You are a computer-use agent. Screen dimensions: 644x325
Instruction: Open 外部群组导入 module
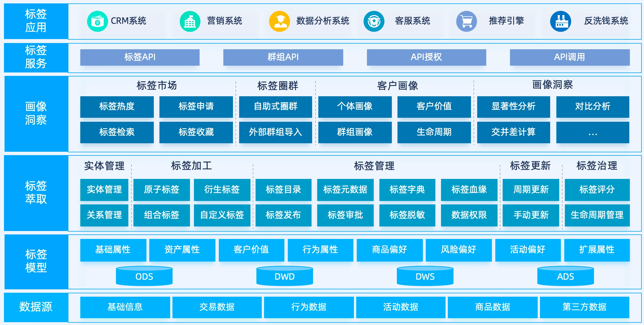(276, 132)
